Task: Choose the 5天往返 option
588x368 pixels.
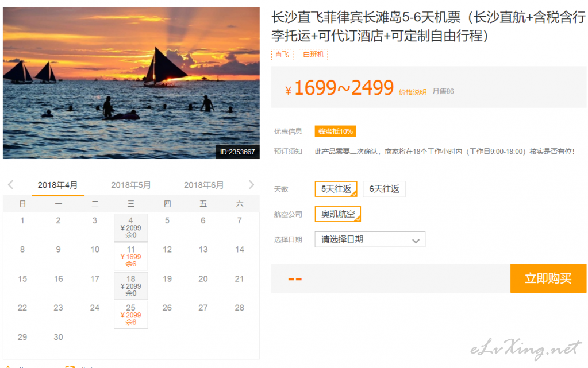Action: pos(336,189)
